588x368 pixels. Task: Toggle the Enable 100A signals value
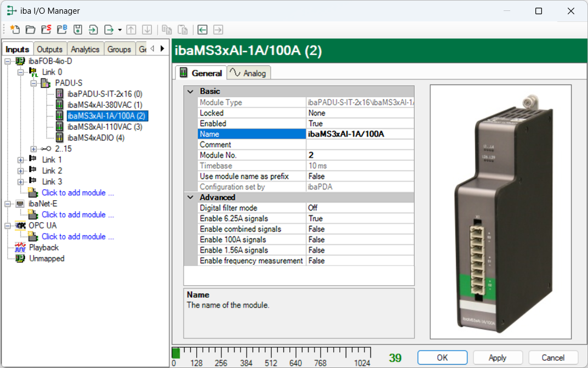point(359,240)
